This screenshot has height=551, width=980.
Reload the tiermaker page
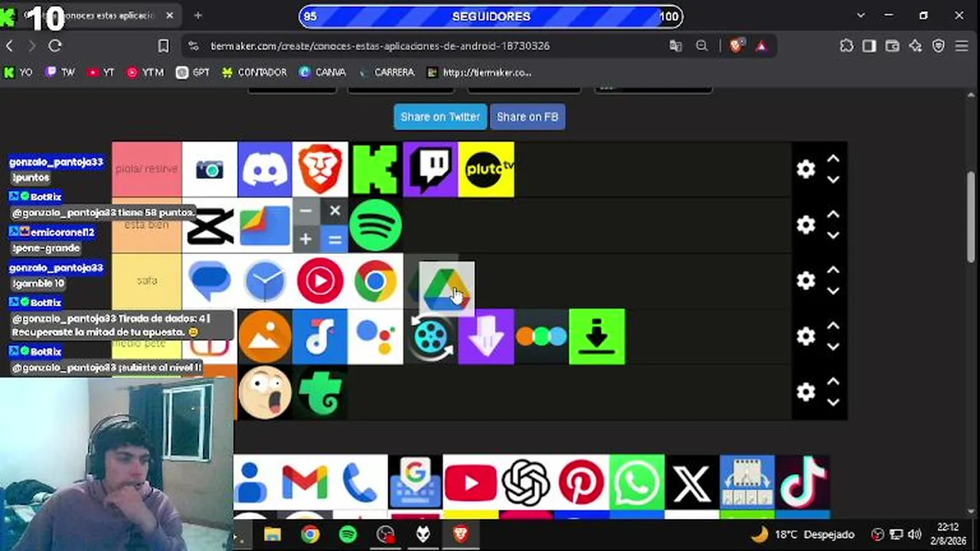[x=55, y=46]
